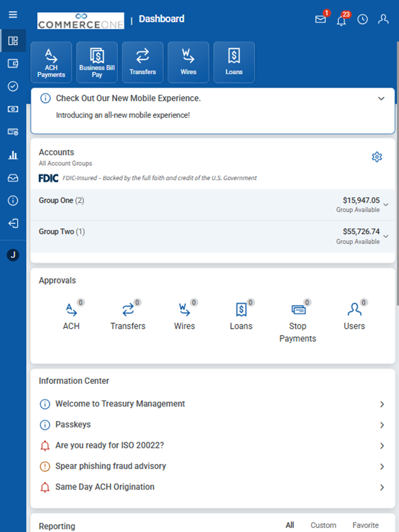Viewport: 399px width, 532px height.
Task: Click Check Out Our New Mobile Experience heading
Action: pos(128,98)
